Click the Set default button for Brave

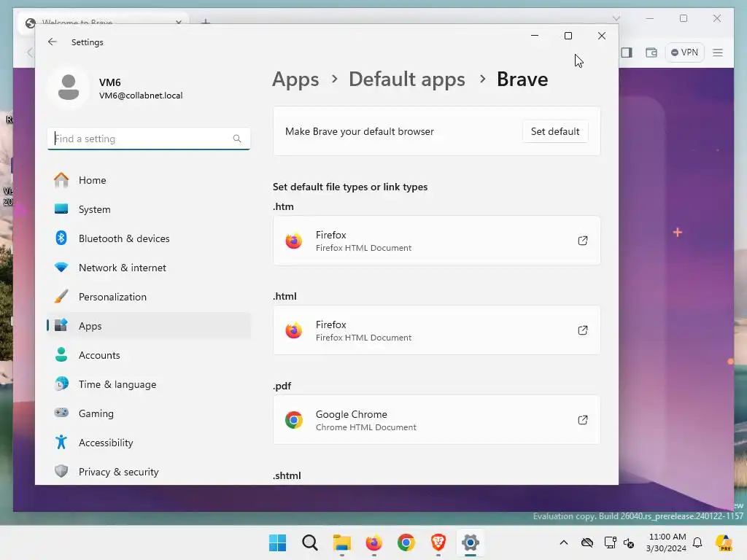[555, 131]
